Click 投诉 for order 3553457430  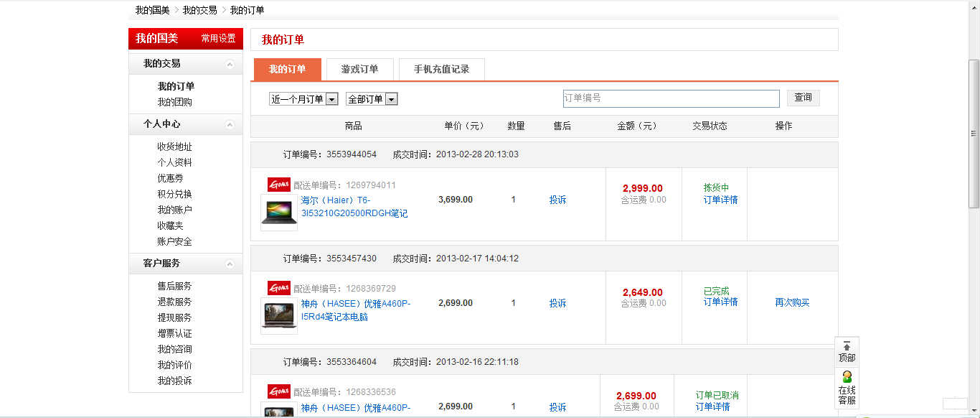[557, 303]
